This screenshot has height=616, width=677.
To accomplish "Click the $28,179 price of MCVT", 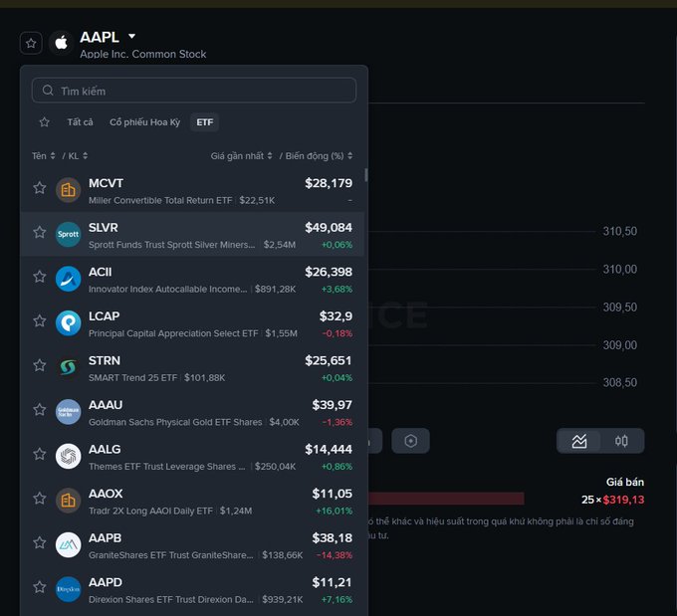I will pos(329,183).
